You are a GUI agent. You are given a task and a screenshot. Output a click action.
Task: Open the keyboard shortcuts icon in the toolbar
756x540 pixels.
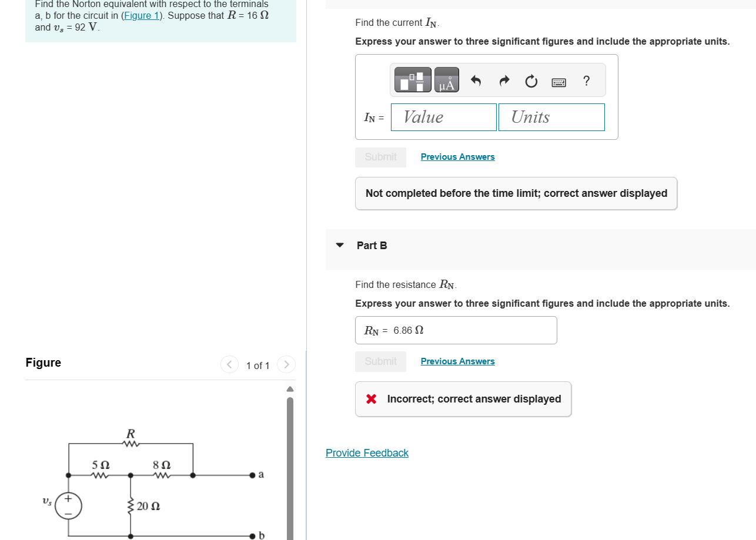[x=558, y=81]
